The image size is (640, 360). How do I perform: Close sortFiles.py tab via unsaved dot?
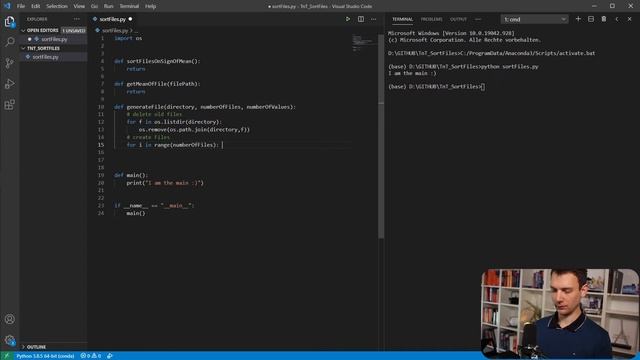pyautogui.click(x=130, y=19)
